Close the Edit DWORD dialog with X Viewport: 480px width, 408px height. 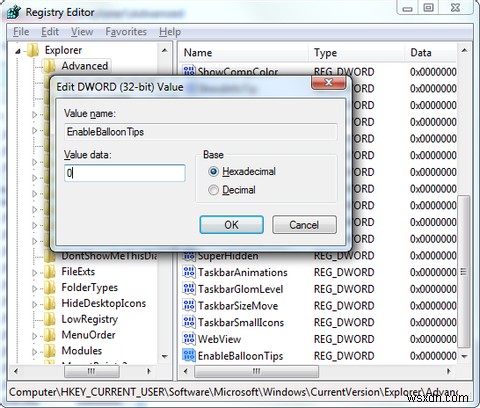click(328, 82)
